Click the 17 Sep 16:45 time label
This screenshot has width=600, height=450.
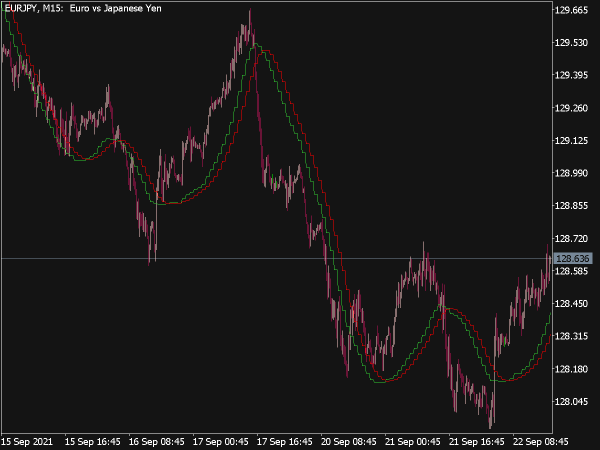pyautogui.click(x=284, y=442)
